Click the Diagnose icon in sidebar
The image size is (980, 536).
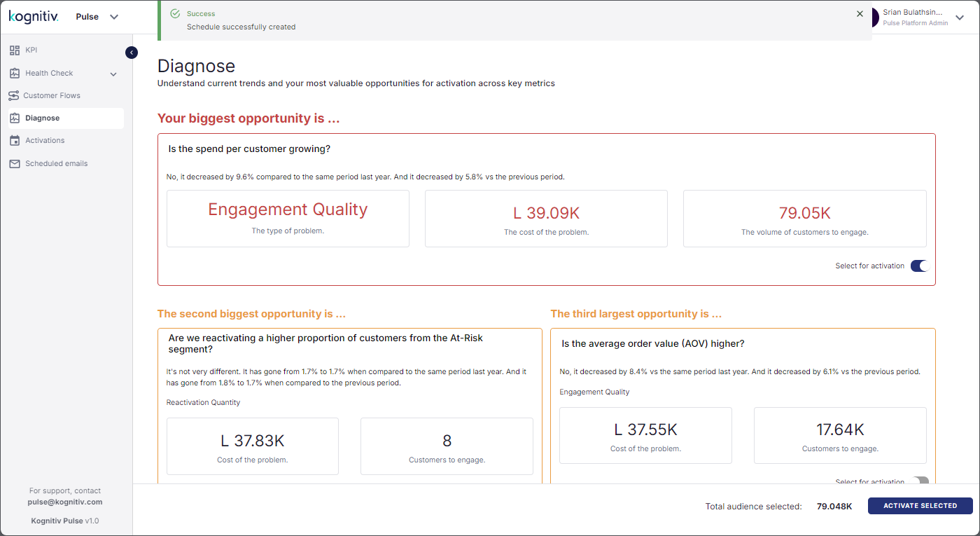(x=14, y=118)
